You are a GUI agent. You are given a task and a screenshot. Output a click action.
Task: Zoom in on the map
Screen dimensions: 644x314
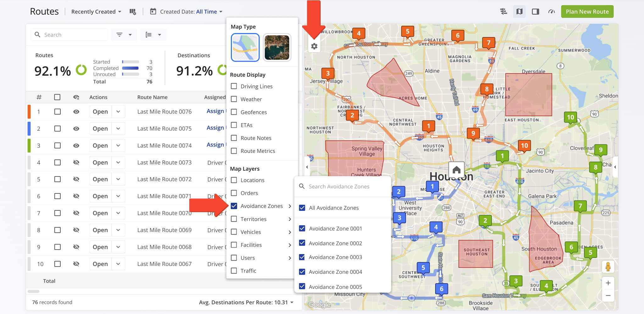pos(608,283)
